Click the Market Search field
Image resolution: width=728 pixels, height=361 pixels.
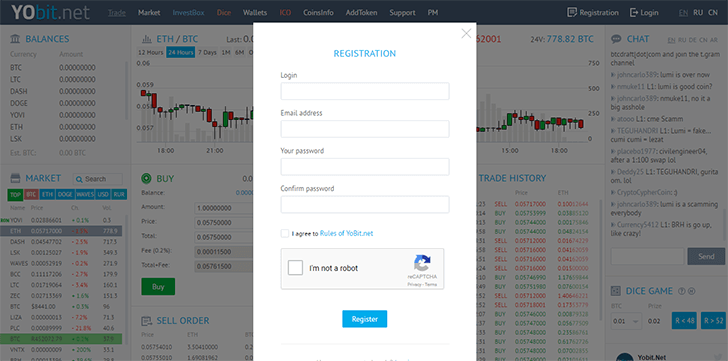98,179
